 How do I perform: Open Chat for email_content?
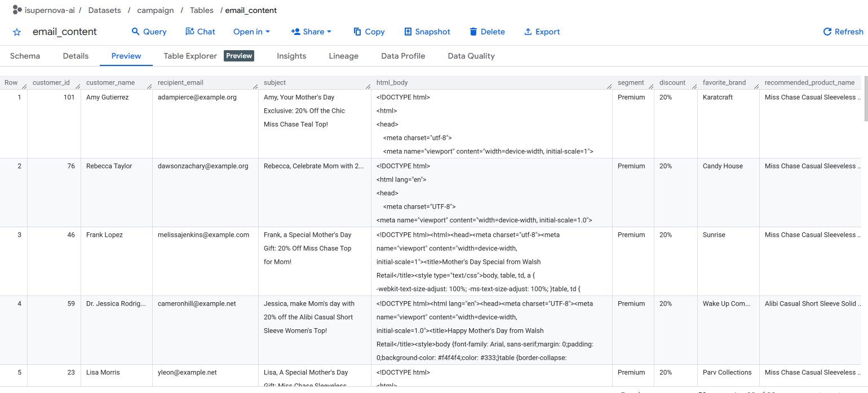click(x=200, y=32)
